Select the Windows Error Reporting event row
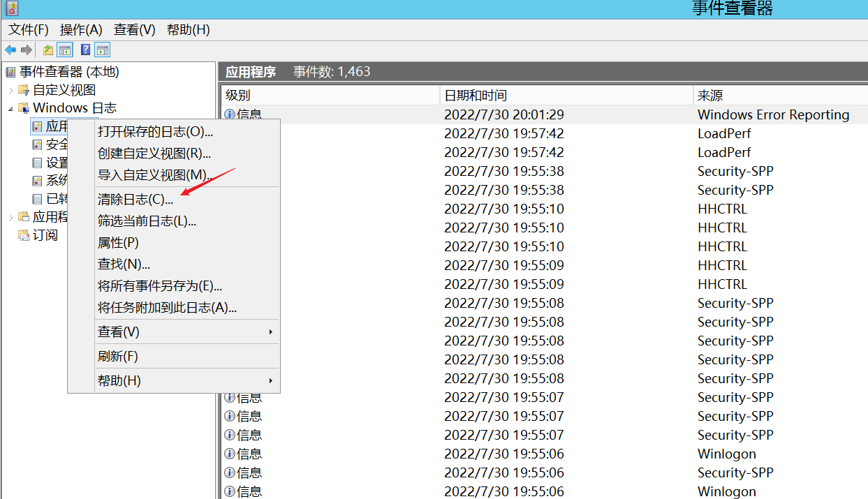868x499 pixels. 773,114
